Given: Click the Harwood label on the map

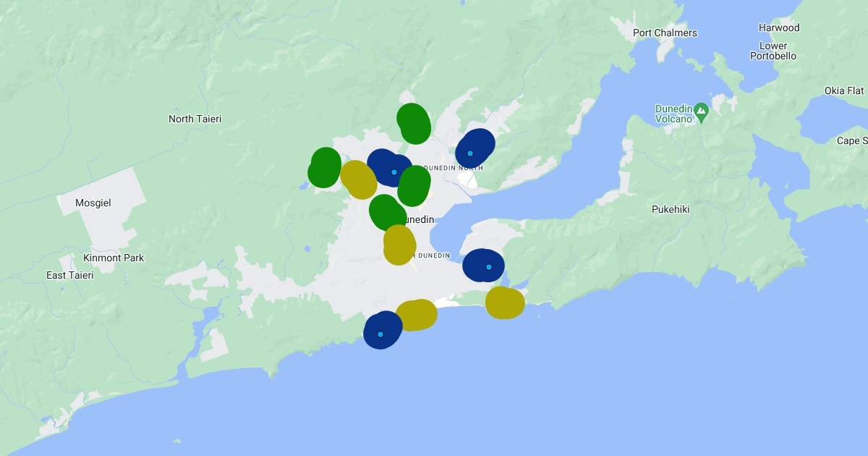Looking at the screenshot, I should point(779,28).
